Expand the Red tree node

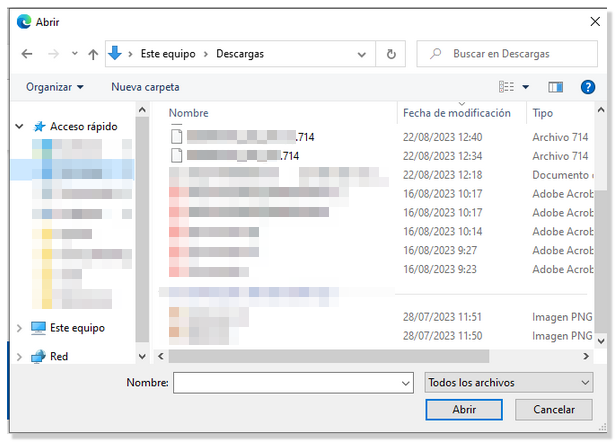point(20,356)
